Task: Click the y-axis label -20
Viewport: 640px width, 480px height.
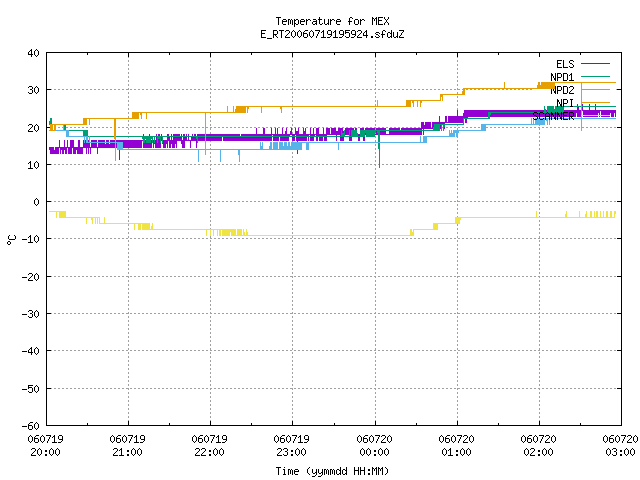Action: point(31,277)
